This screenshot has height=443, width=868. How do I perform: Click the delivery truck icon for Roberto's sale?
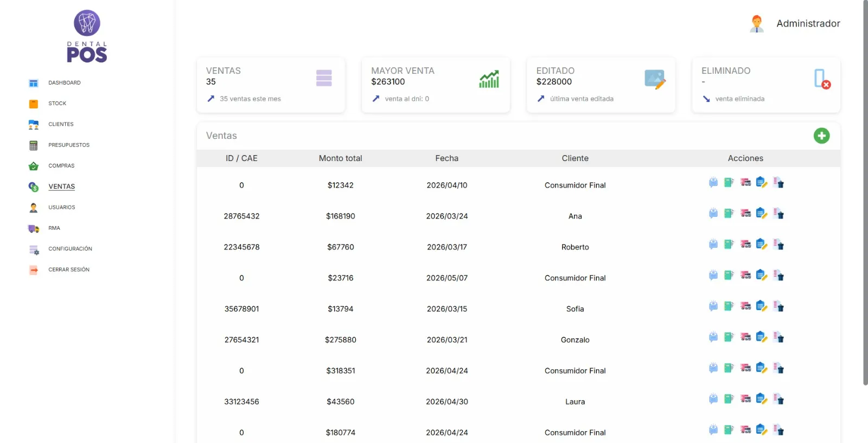coord(746,245)
